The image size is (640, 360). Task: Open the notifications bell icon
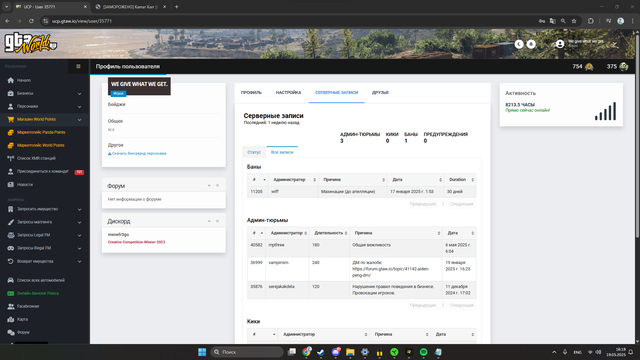[531, 44]
